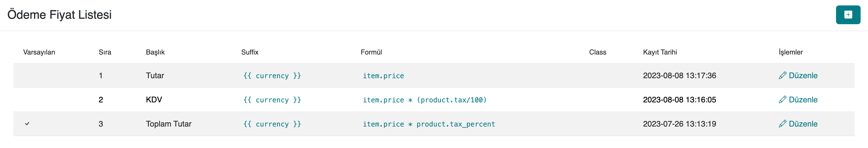Click the Kayıt Tarihi column header

[660, 52]
